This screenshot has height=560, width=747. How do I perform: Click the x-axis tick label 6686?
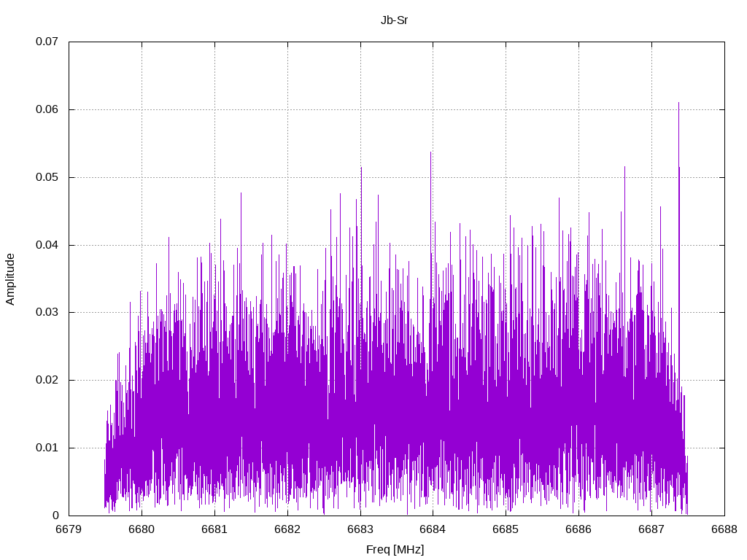coord(578,529)
